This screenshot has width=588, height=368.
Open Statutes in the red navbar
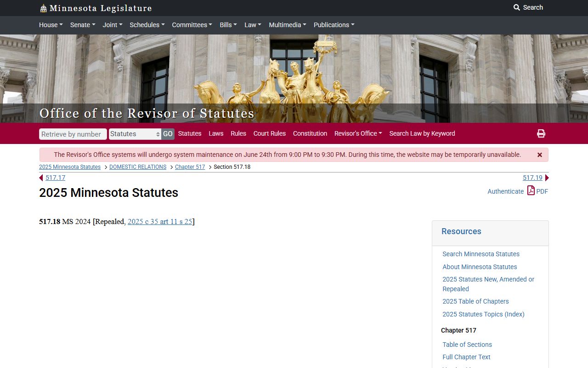(190, 133)
